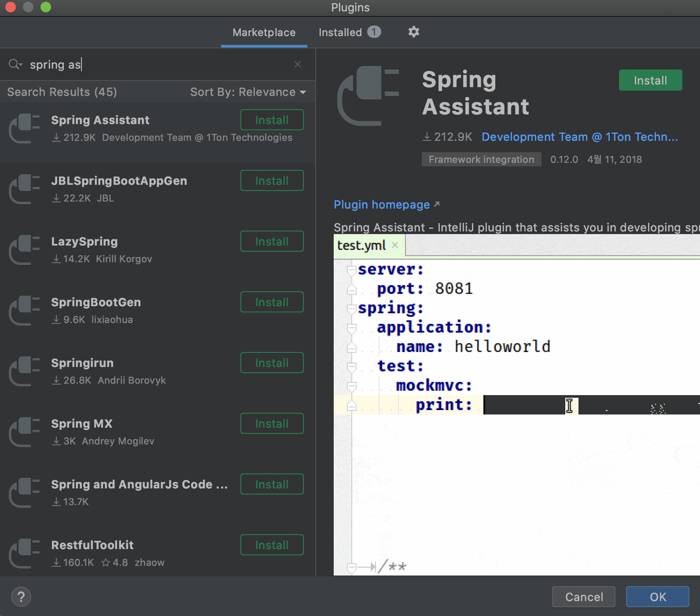This screenshot has height=616, width=700.
Task: Select the JBLSpringBootAppGen result title
Action: tap(119, 181)
